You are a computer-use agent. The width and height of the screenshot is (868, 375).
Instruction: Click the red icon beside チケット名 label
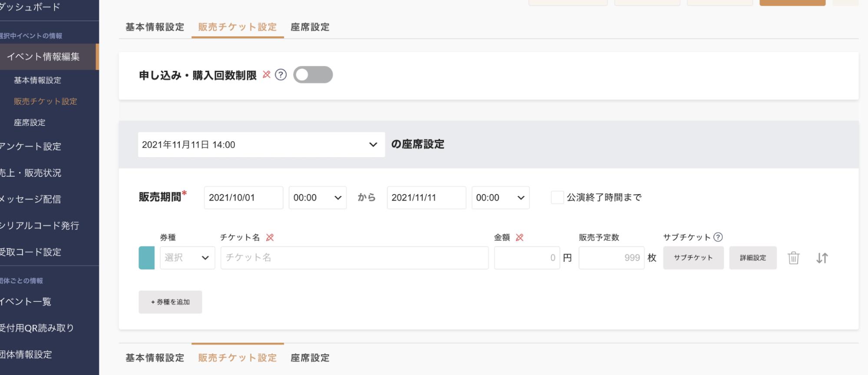270,237
